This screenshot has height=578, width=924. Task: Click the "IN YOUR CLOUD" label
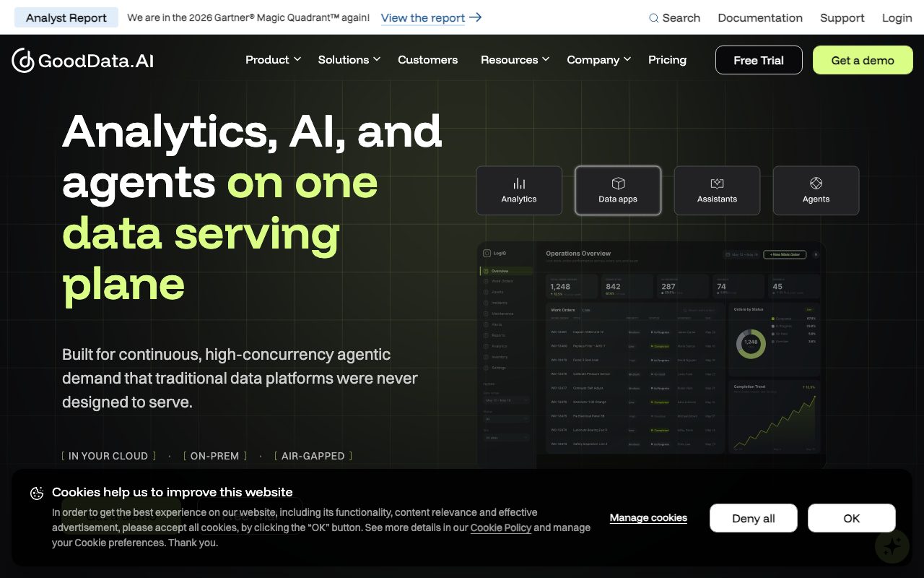108,456
